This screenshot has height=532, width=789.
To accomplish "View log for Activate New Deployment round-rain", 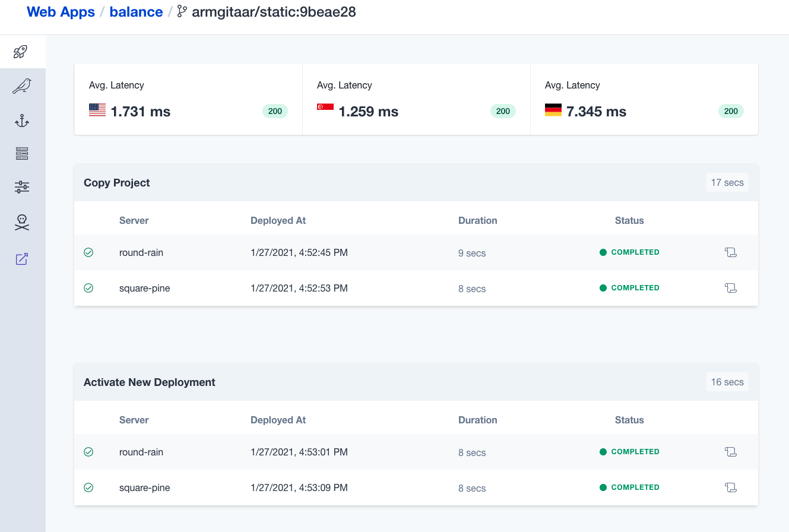I will point(731,452).
